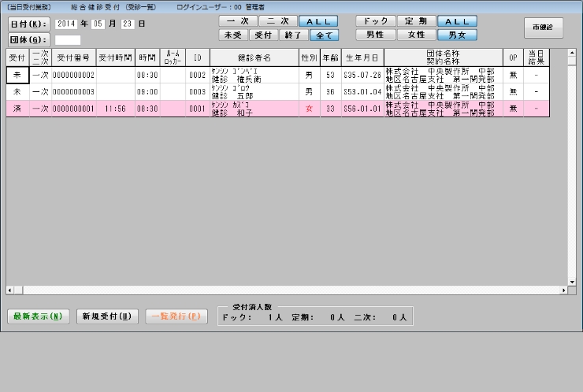This screenshot has height=392, width=583.
Task: Toggle the ドック course filter
Action: 376,21
